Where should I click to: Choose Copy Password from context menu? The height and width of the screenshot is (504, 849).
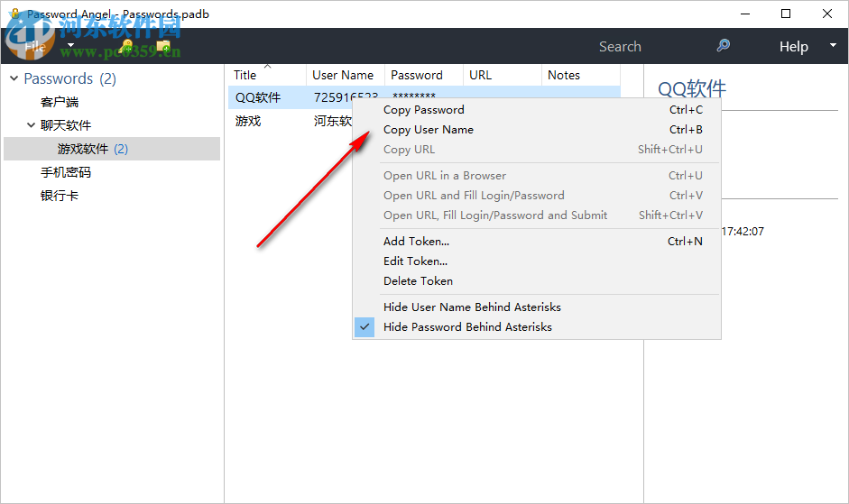click(x=423, y=110)
